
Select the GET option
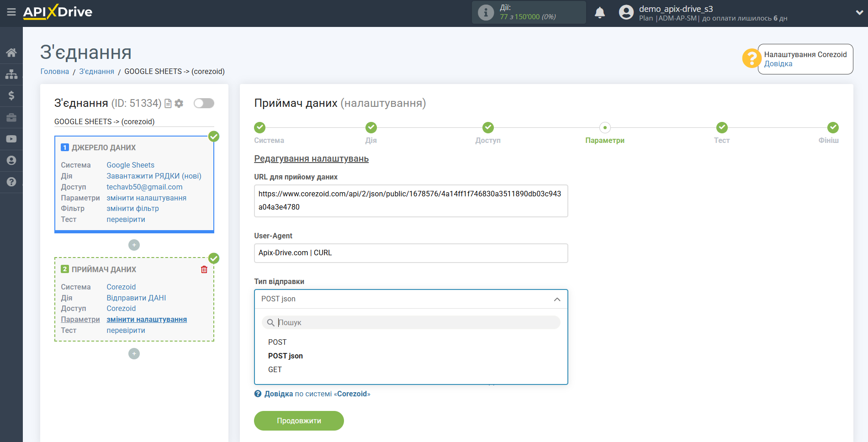275,369
